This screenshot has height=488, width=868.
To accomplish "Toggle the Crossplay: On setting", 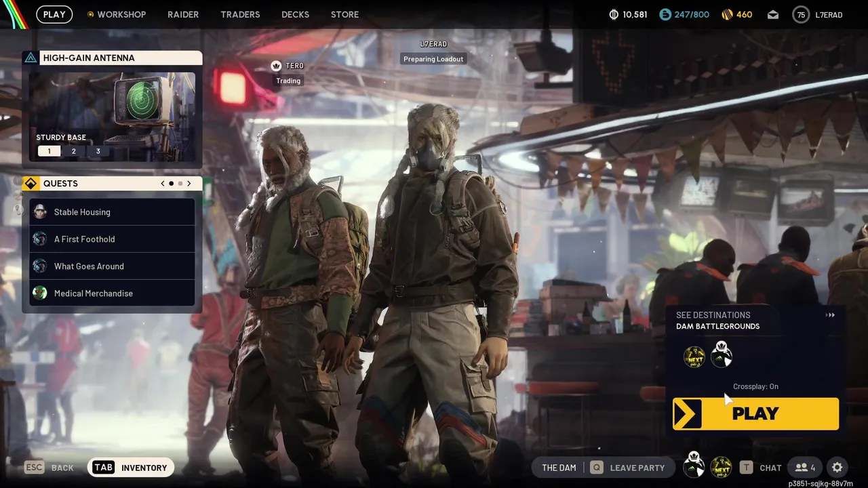I will [x=755, y=386].
